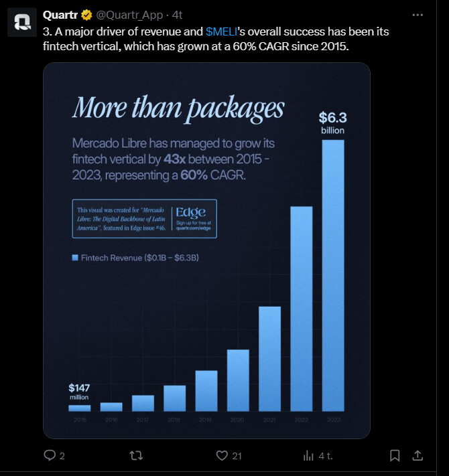This screenshot has height=476, width=449.
Task: Click the reply count number 2
Action: tap(62, 455)
